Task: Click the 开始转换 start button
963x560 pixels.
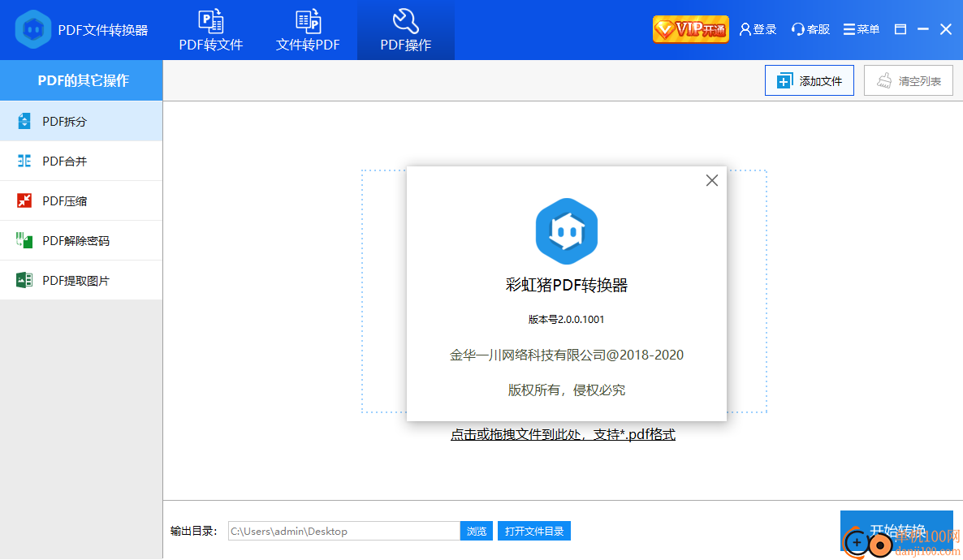Action: [x=896, y=531]
